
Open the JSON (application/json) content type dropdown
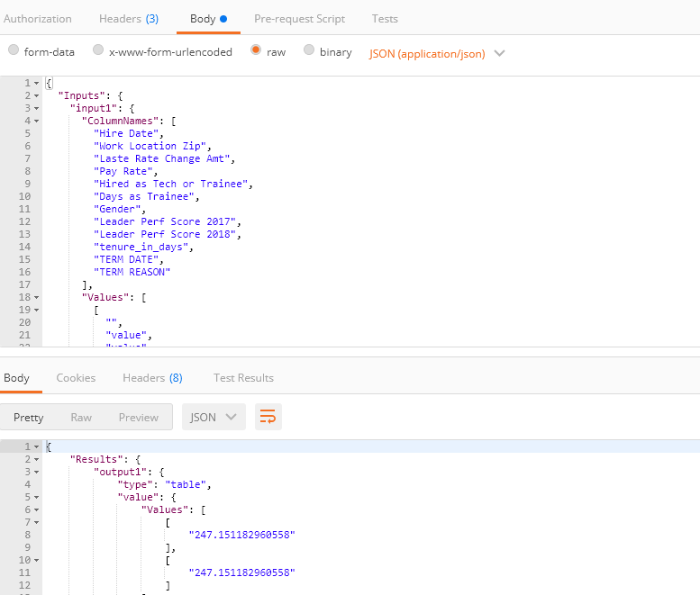pos(437,53)
